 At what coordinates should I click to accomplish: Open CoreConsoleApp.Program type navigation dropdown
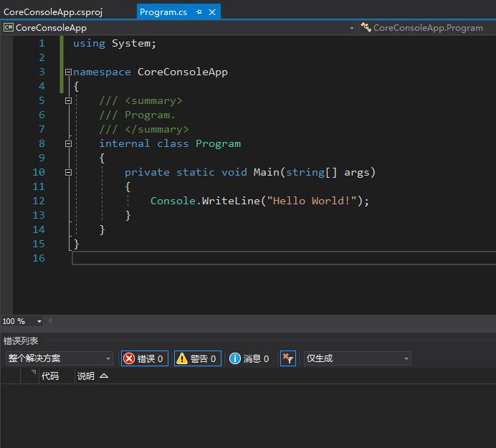coord(428,28)
